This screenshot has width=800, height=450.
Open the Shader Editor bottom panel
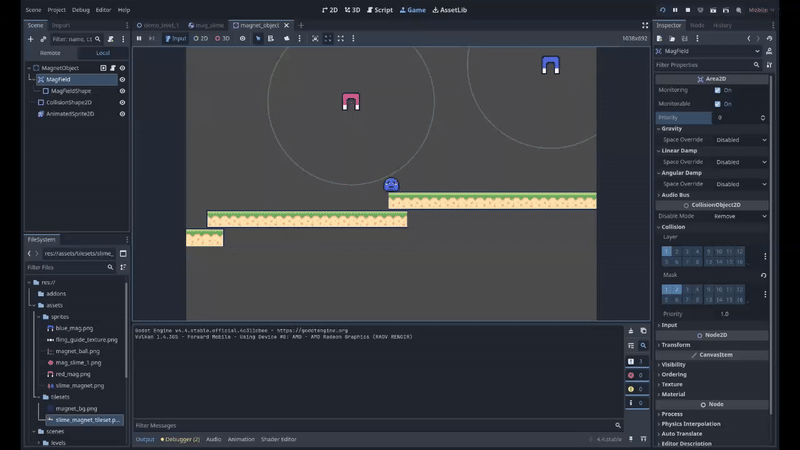pyautogui.click(x=279, y=439)
